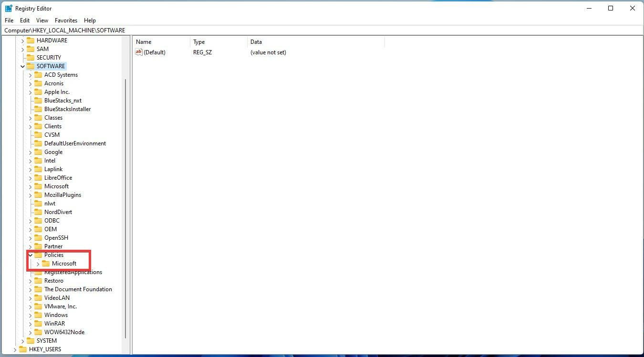
Task: Expand the HARDWARE key
Action: (x=22, y=41)
